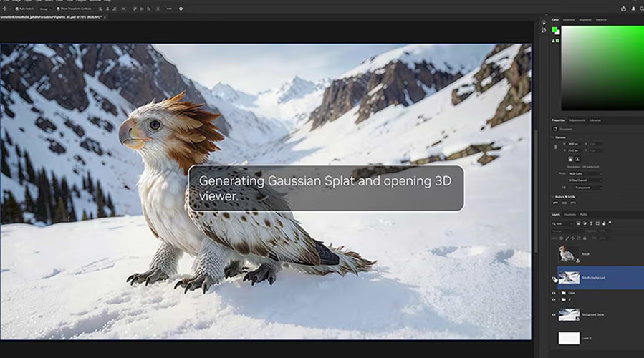Click the white background color swatch

[558, 32]
